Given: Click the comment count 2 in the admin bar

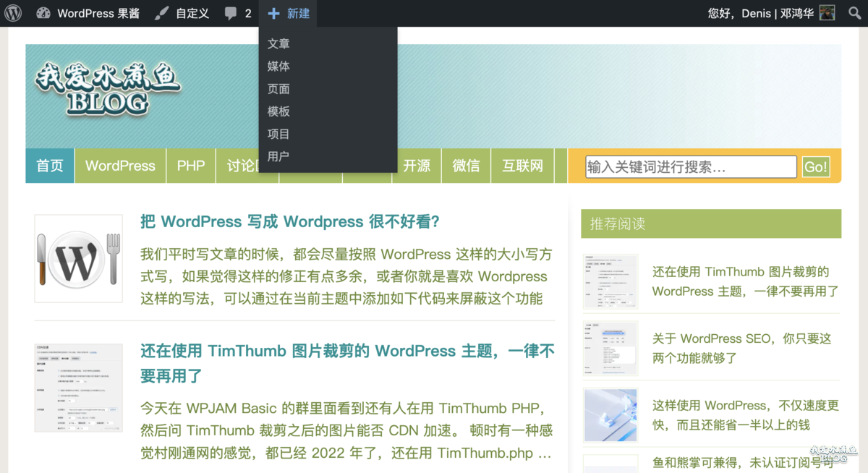Looking at the screenshot, I should pyautogui.click(x=248, y=14).
